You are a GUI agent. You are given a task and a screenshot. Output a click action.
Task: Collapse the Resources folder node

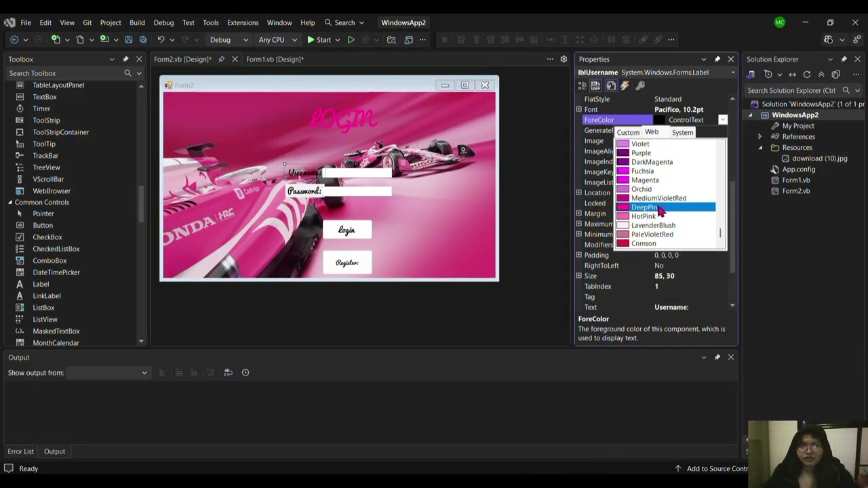point(760,148)
